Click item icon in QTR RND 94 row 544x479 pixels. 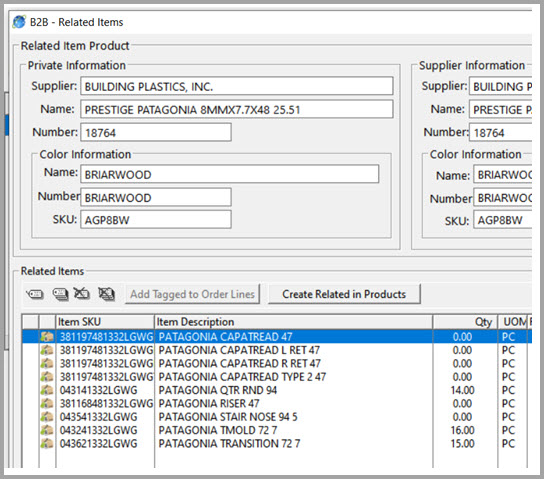(47, 390)
